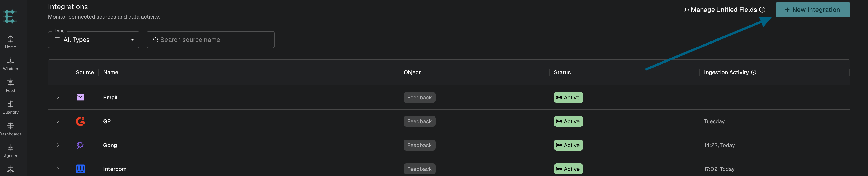
Task: Expand the G2 integration row
Action: [x=58, y=121]
